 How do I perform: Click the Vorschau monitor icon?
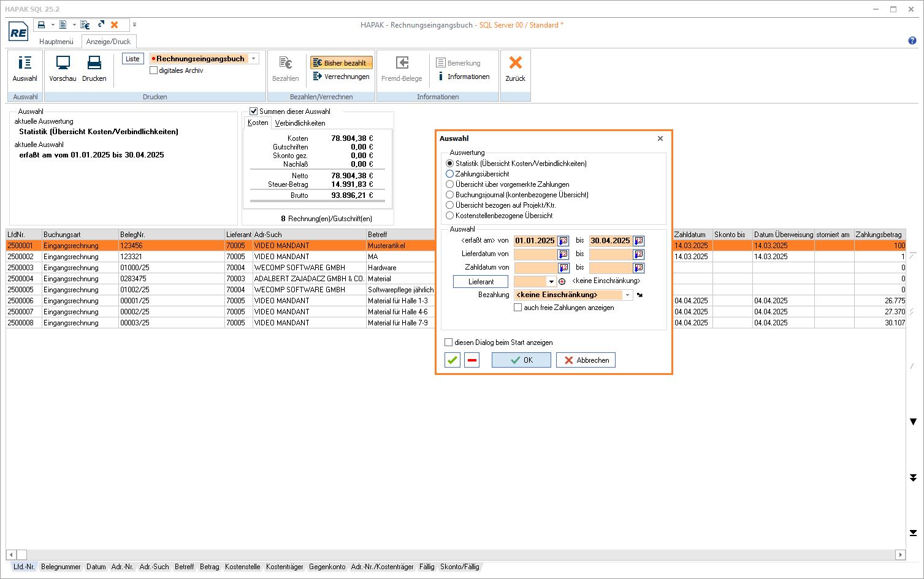(x=63, y=63)
